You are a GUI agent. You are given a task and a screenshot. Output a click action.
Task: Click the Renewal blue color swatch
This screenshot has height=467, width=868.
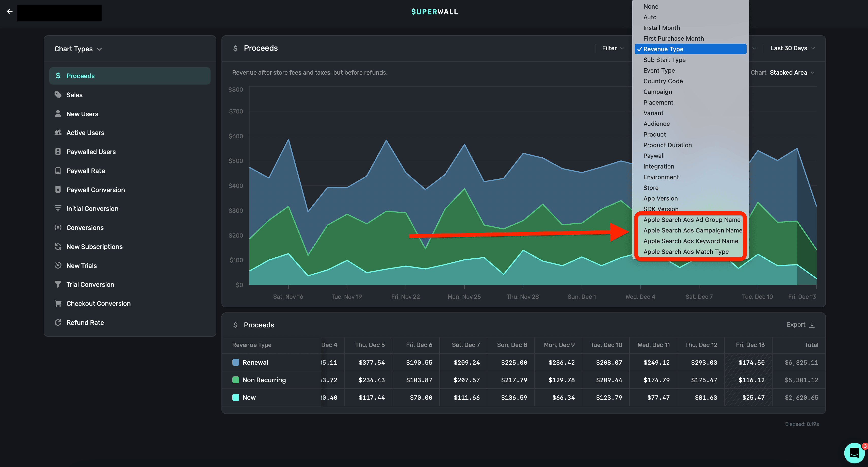coord(235,362)
